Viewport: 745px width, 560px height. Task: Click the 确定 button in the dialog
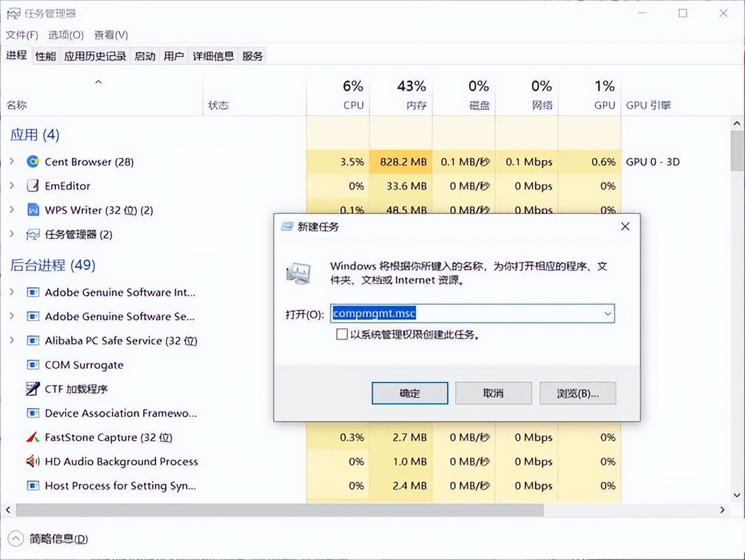coord(410,393)
